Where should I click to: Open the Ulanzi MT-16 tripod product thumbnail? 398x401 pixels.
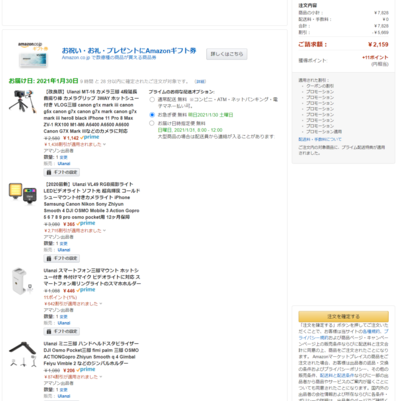22,101
